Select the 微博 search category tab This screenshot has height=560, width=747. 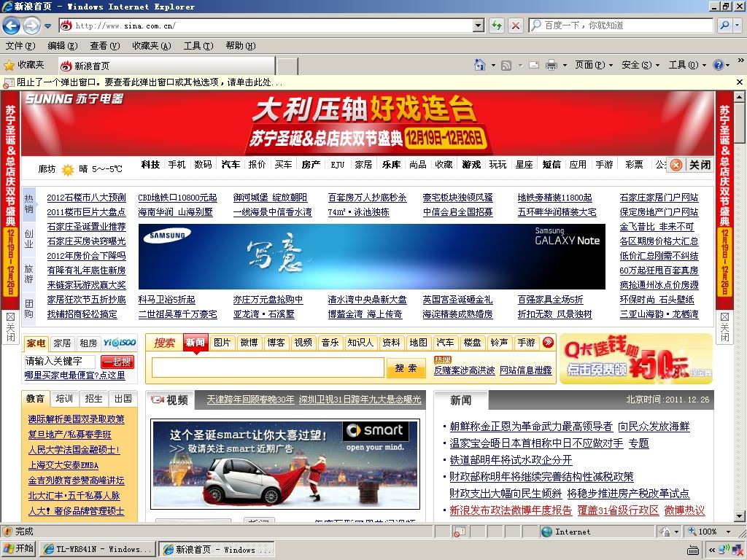[x=249, y=343]
